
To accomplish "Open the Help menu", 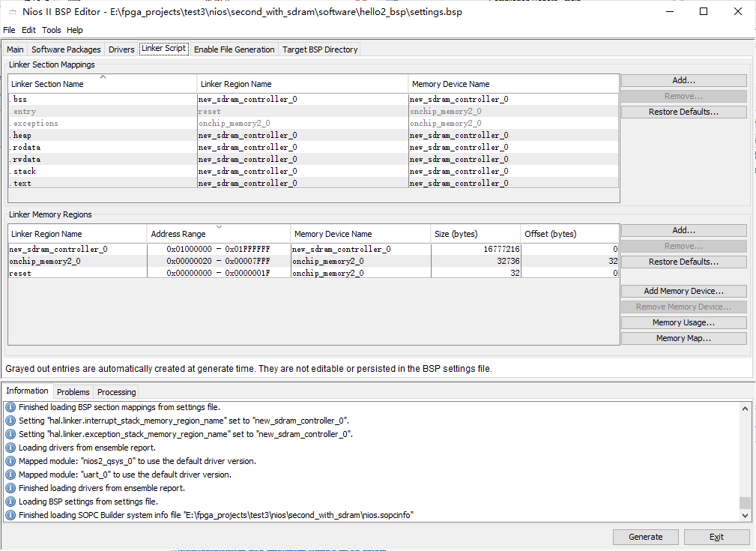I will coord(74,29).
